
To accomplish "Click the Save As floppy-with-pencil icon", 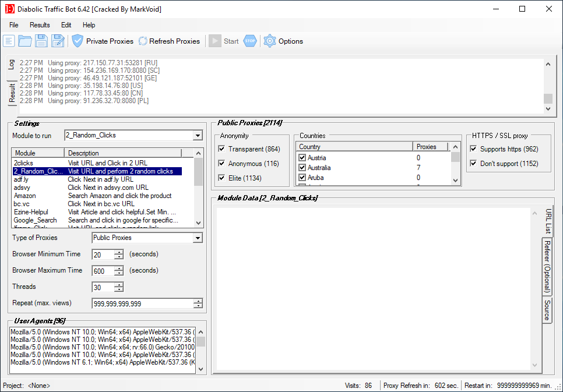I will pyautogui.click(x=58, y=41).
